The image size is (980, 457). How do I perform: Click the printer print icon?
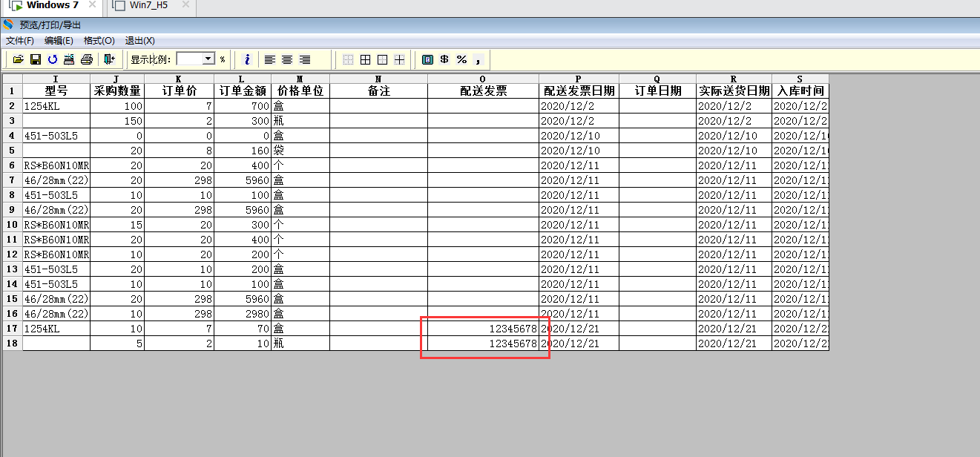coord(87,59)
